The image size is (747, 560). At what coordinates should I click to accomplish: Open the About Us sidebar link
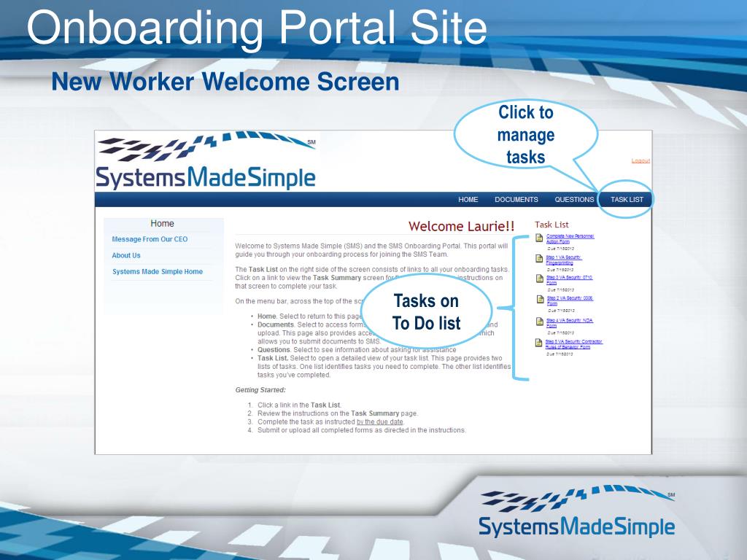[126, 255]
